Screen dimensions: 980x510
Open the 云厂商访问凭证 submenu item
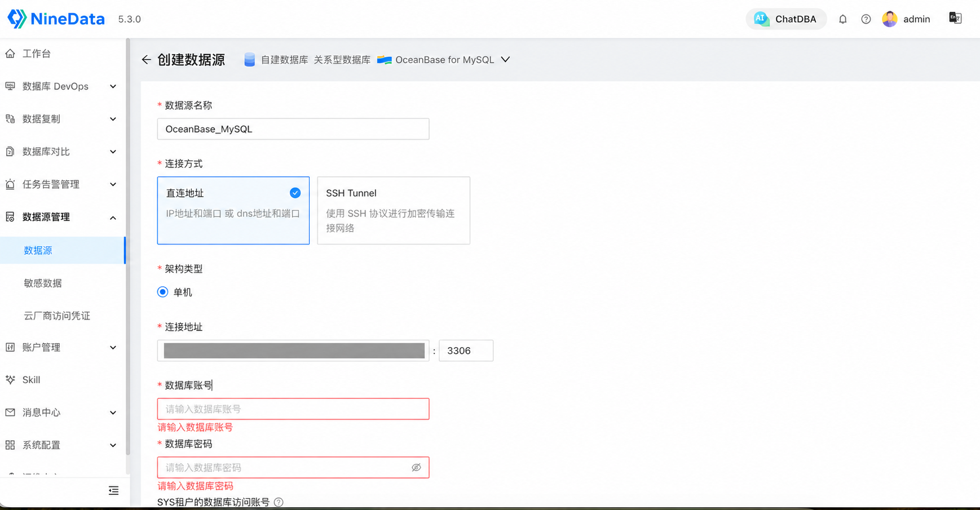tap(62, 316)
